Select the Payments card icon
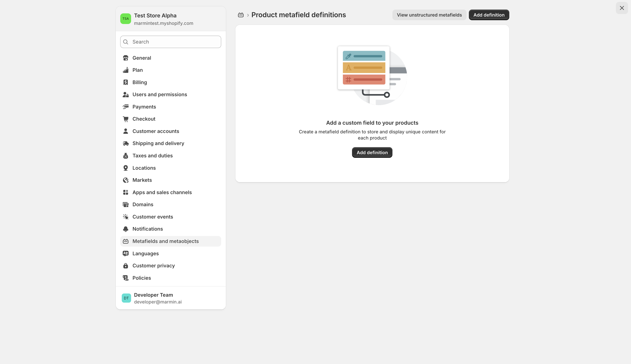 coord(126,106)
